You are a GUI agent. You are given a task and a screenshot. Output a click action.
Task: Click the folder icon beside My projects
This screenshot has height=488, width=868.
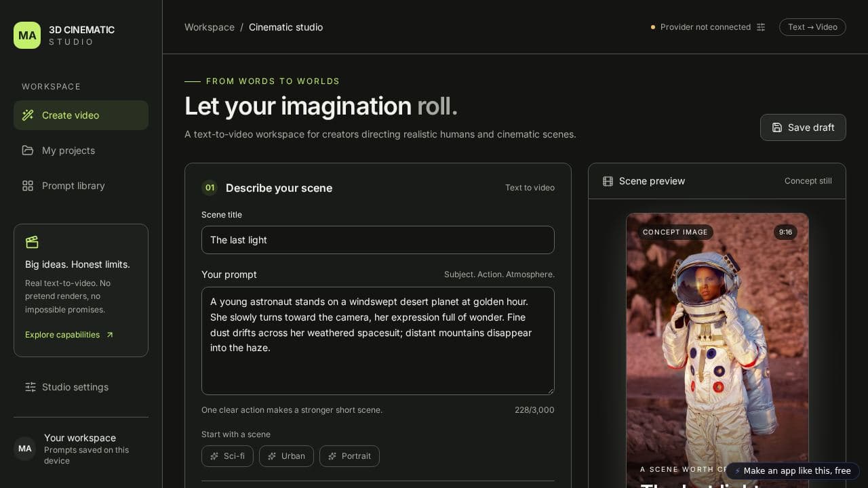tap(28, 150)
